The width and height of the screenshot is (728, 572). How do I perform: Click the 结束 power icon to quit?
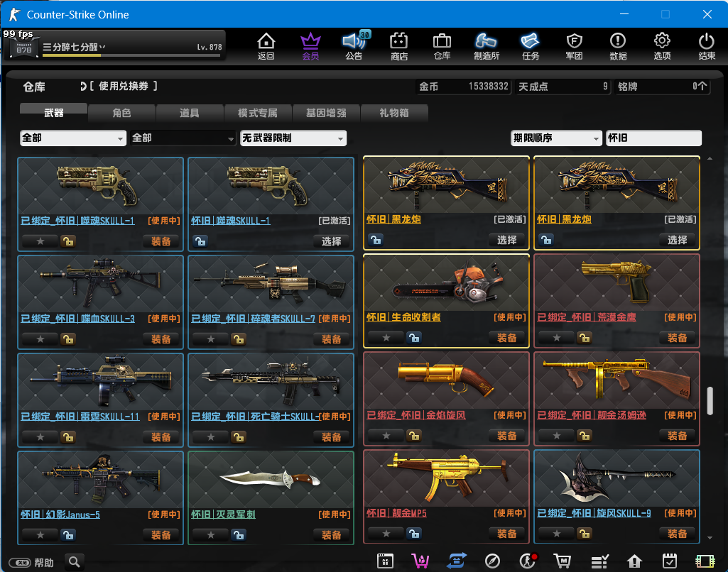(x=707, y=46)
